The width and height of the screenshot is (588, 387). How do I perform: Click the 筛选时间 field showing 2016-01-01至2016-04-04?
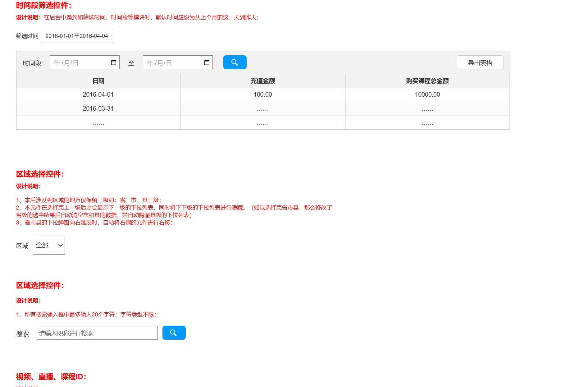pos(76,36)
